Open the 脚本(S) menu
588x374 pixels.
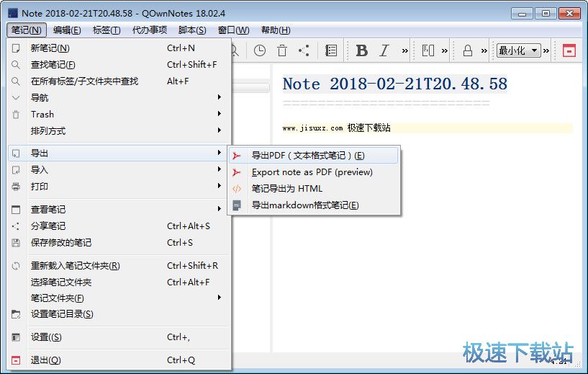point(192,30)
